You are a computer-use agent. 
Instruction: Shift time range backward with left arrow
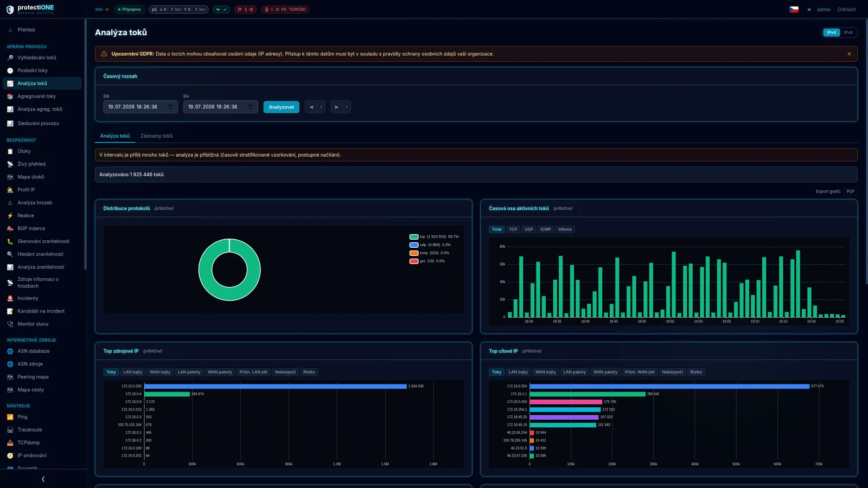point(311,107)
